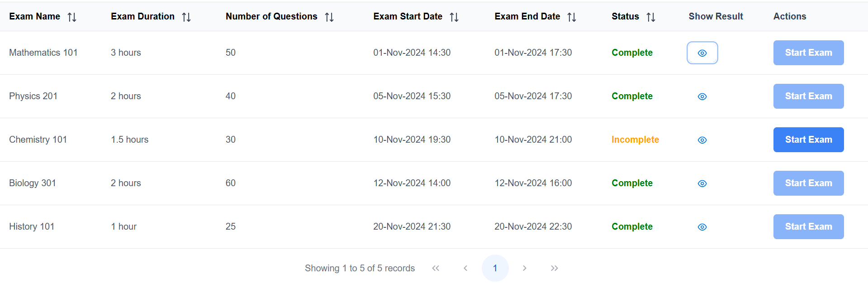Screen dimensions: 868x284
Task: Go to previous page chevron
Action: pyautogui.click(x=465, y=268)
